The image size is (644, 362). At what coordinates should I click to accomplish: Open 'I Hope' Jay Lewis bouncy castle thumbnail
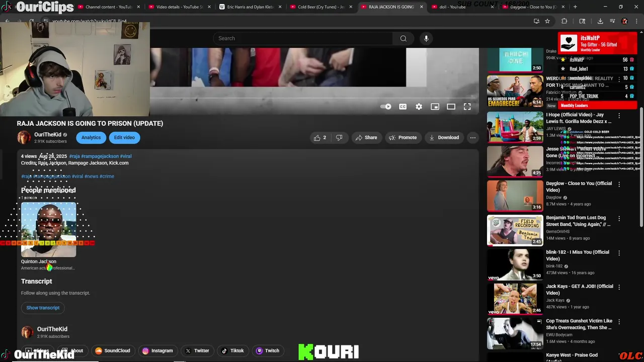pos(515,127)
